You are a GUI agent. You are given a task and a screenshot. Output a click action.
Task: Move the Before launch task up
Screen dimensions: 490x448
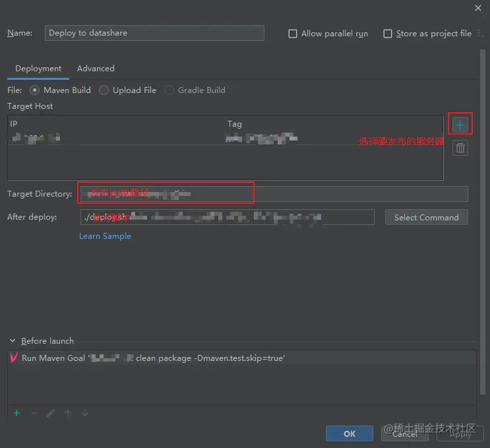click(x=68, y=413)
